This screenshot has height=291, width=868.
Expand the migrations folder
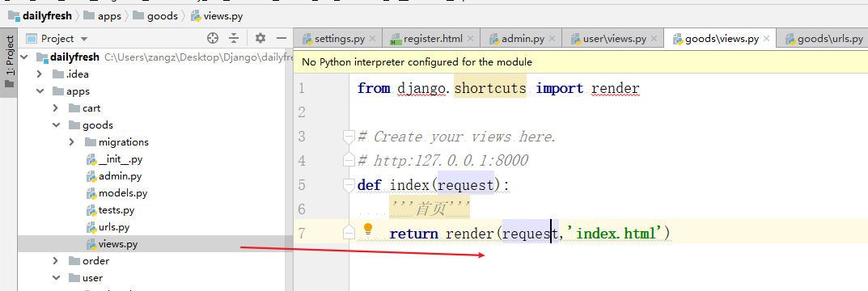point(71,142)
